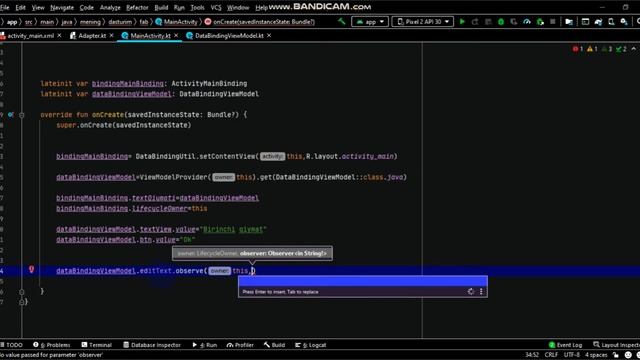Close the DataBindingViewModel.kt tab
The width and height of the screenshot is (640, 360).
click(269, 36)
